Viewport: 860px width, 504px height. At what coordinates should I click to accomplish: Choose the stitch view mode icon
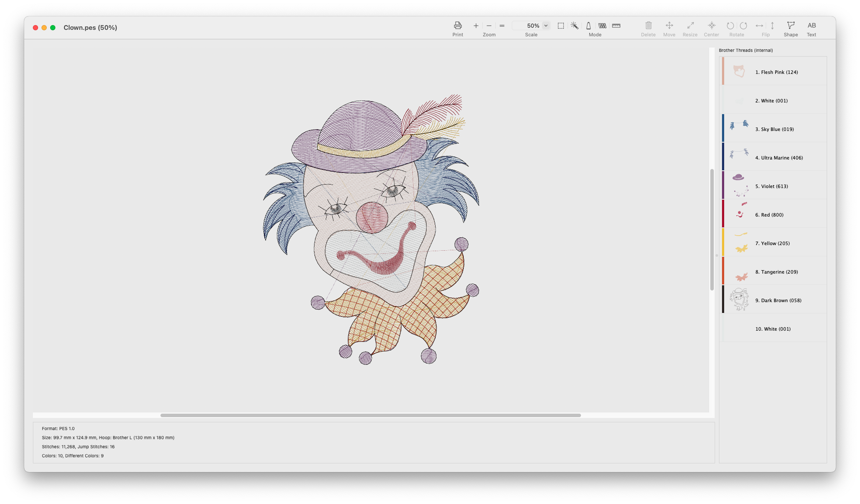pyautogui.click(x=602, y=26)
